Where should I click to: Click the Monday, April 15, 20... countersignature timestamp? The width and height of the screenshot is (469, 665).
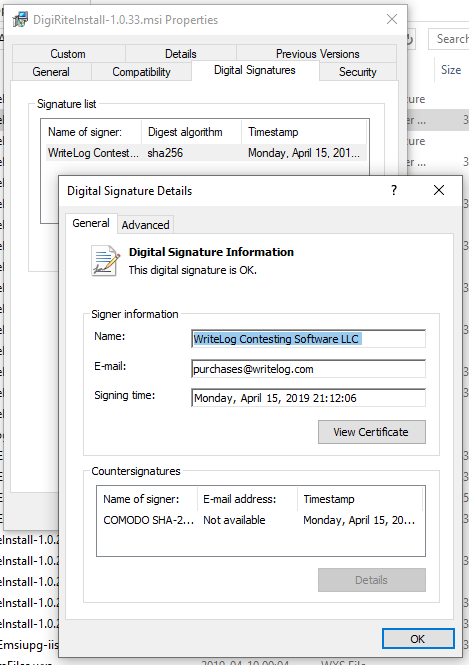359,520
